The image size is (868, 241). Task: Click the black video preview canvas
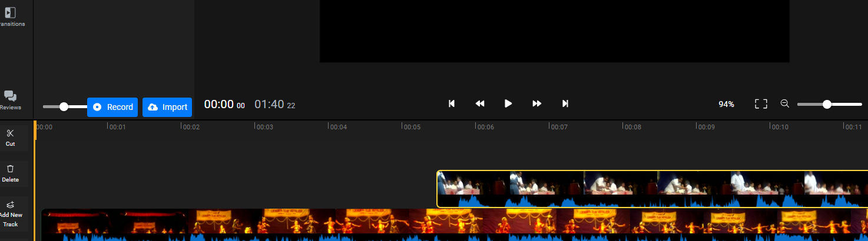[554, 31]
